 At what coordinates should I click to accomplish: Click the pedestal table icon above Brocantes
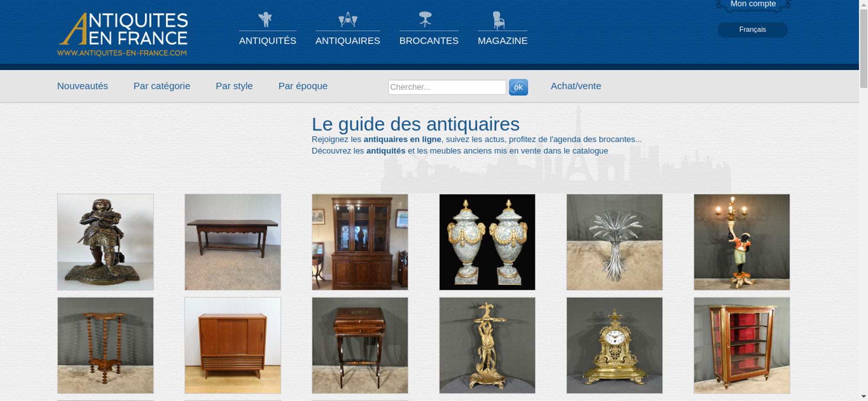click(x=425, y=20)
